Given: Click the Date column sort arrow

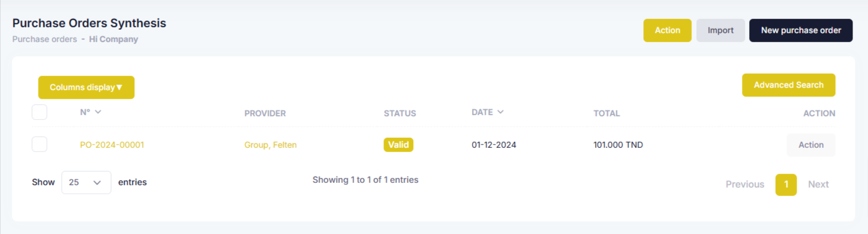Looking at the screenshot, I should coord(501,112).
